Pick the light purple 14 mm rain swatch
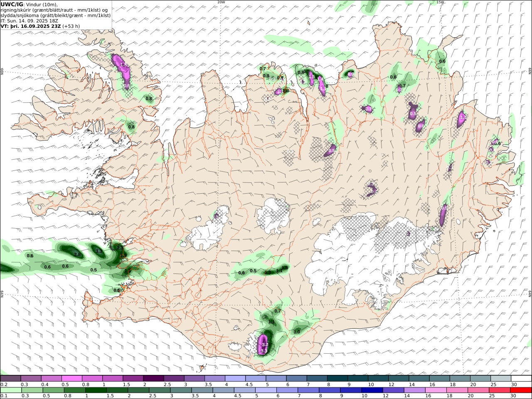Image resolution: width=532 pixels, height=399 pixels. (415, 390)
